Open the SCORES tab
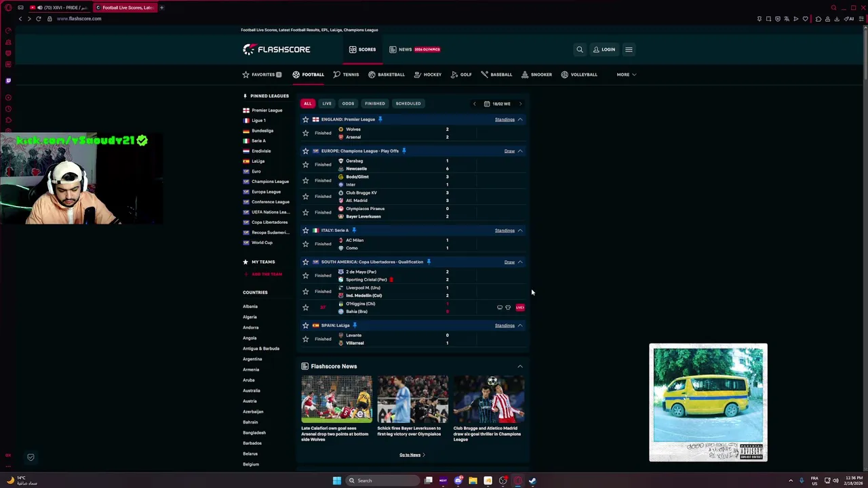 [x=362, y=49]
